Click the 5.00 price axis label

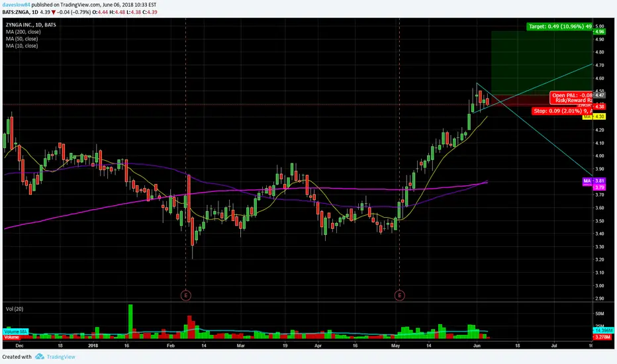600,26
